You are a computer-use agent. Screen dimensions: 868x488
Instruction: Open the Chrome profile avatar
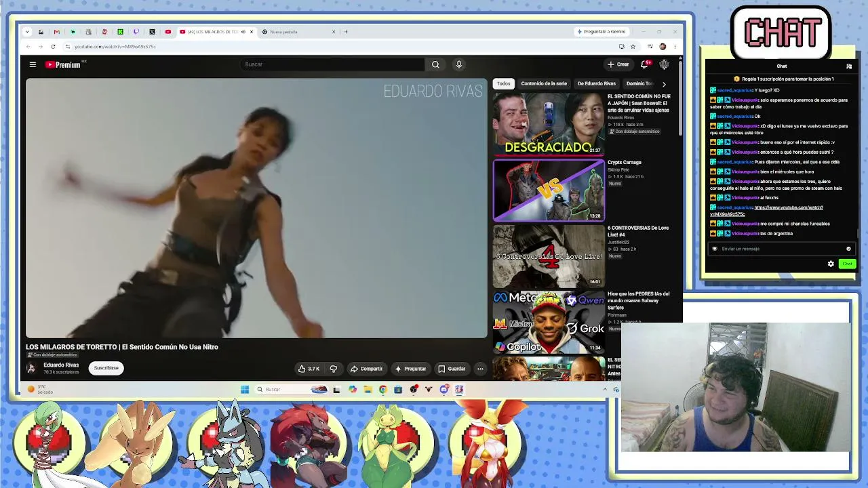[x=663, y=47]
